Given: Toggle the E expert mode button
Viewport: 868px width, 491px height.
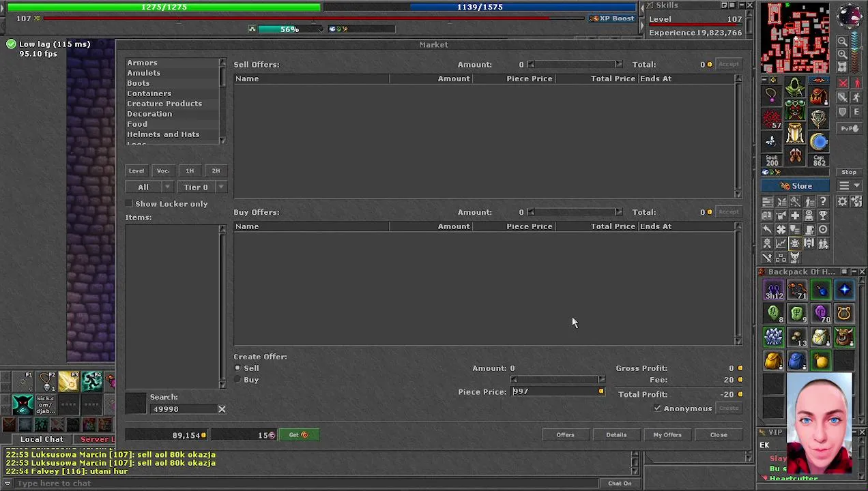Looking at the screenshot, I should pos(857,112).
